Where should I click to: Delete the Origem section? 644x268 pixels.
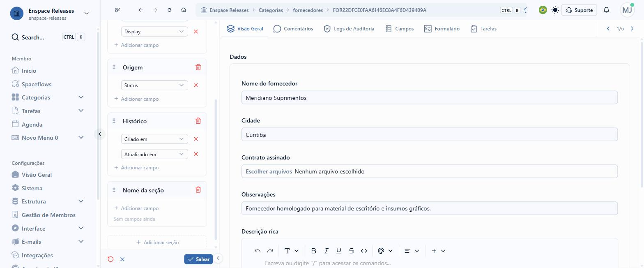point(198,67)
